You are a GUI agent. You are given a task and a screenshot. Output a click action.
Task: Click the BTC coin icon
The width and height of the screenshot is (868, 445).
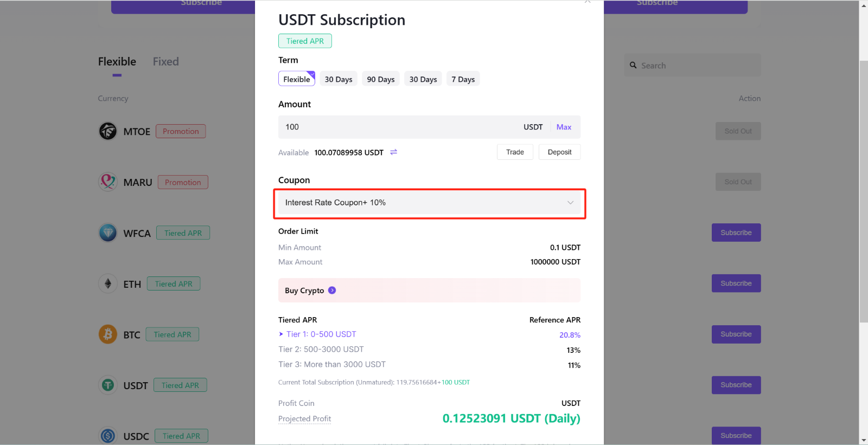[108, 334]
